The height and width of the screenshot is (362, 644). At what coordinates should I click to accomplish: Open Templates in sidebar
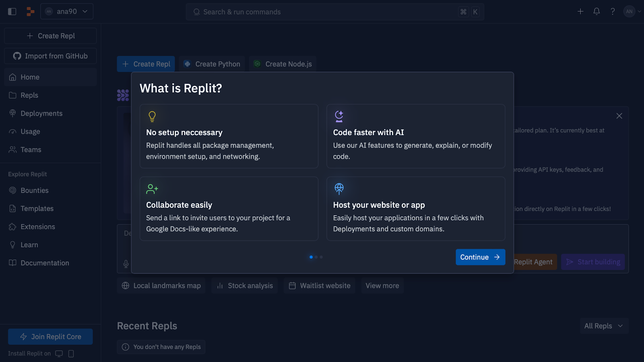click(50, 208)
